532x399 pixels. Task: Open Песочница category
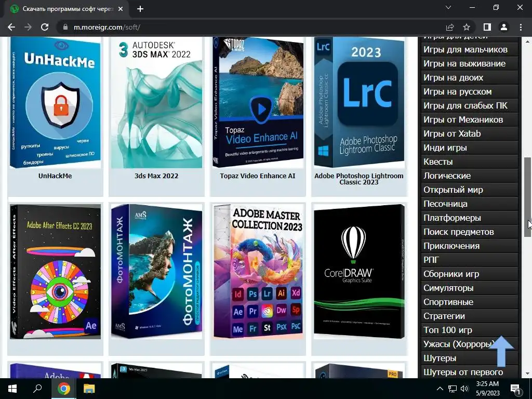(x=469, y=204)
